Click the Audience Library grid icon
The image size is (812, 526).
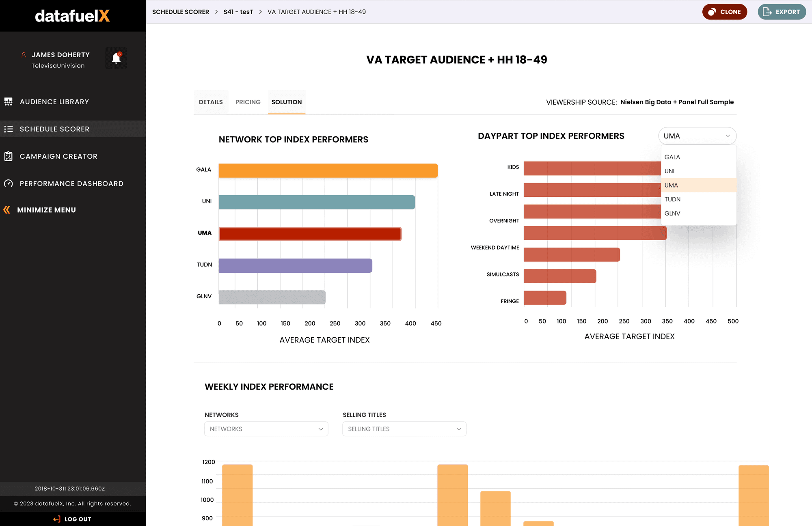[9, 102]
